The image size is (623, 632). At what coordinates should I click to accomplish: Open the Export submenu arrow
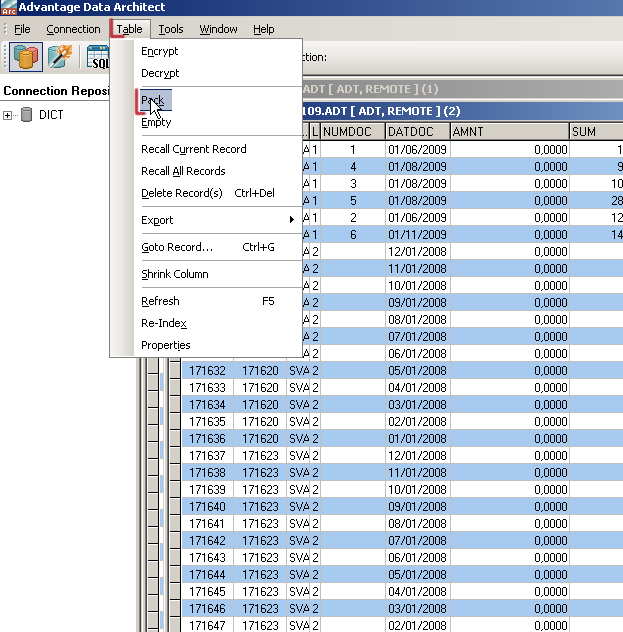(291, 219)
